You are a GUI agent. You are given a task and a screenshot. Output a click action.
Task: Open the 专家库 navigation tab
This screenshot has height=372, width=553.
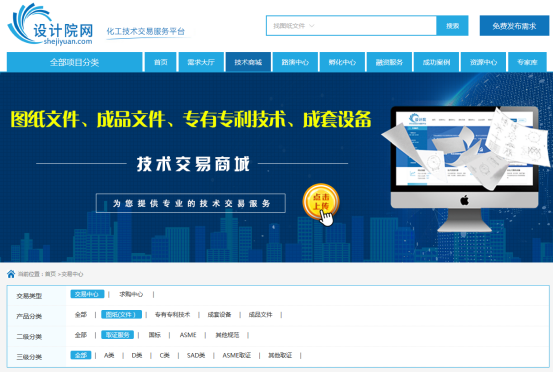527,62
